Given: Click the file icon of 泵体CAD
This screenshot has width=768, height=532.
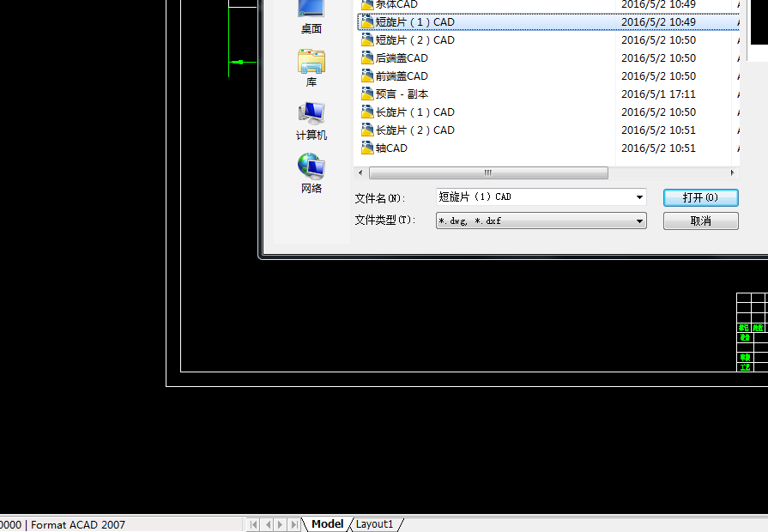Looking at the screenshot, I should 367,5.
